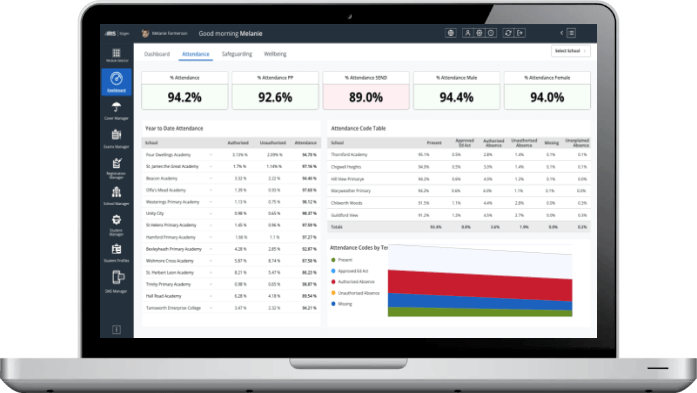This screenshot has width=697, height=393.
Task: Open Exams Manager clipboard icon
Action: [116, 134]
